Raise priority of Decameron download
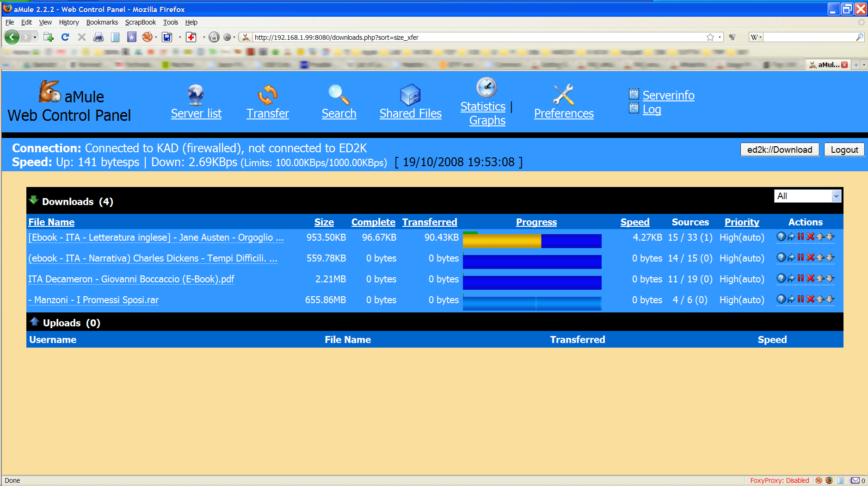The width and height of the screenshot is (868, 486). click(820, 278)
